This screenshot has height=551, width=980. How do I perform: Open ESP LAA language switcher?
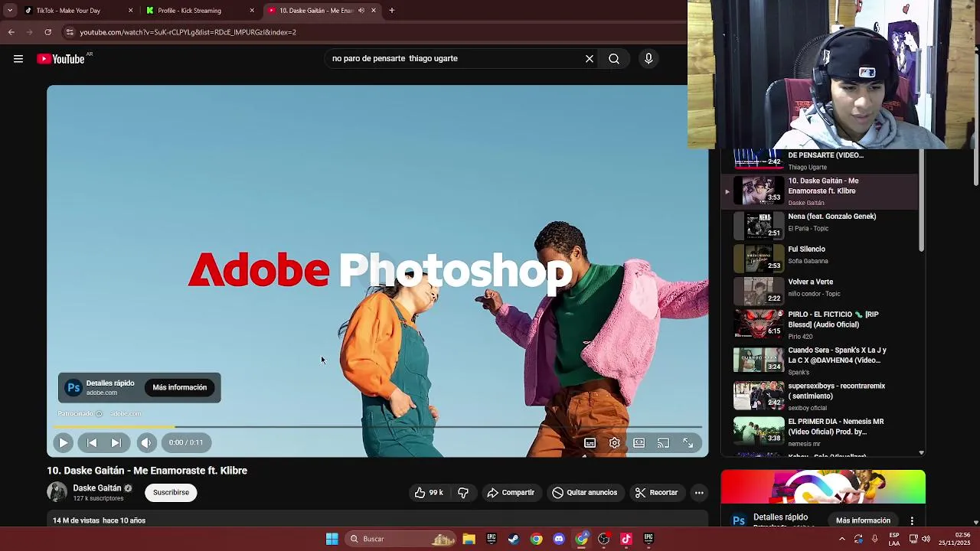point(894,539)
